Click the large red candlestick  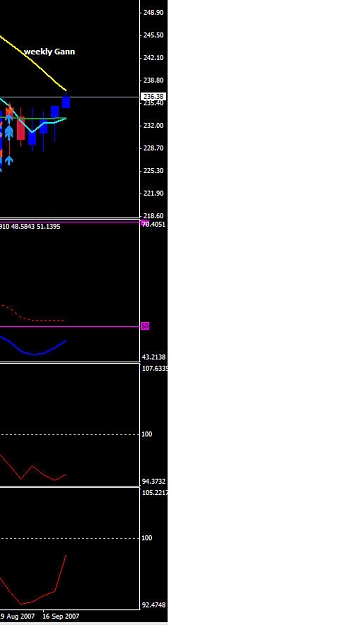pyautogui.click(x=21, y=128)
